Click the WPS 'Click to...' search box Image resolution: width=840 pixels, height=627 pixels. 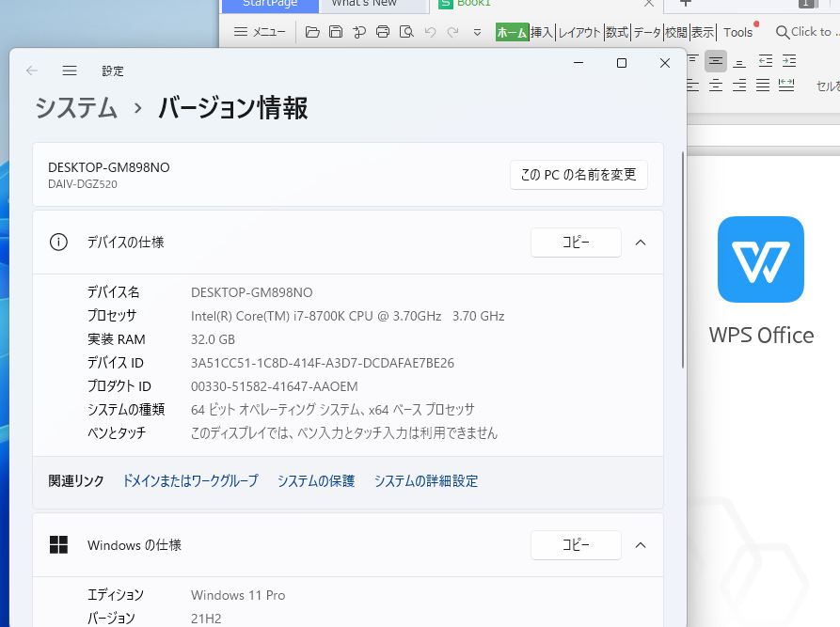(807, 32)
